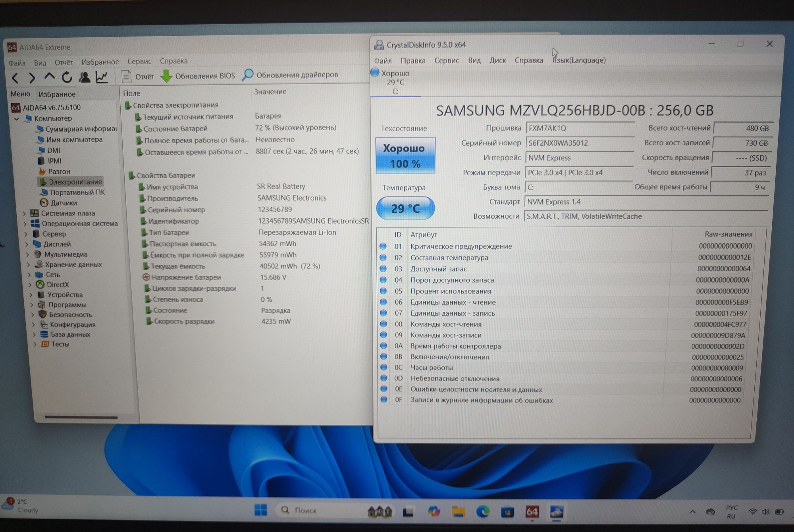
Task: Select Разгон tree item
Action: [x=54, y=172]
